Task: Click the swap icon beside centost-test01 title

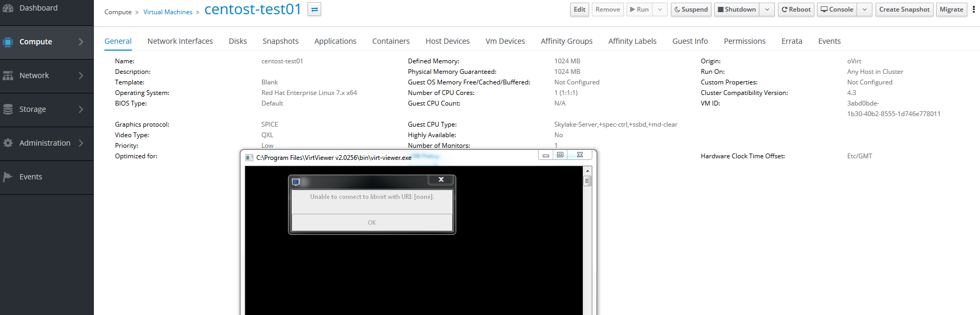Action: pyautogui.click(x=314, y=9)
